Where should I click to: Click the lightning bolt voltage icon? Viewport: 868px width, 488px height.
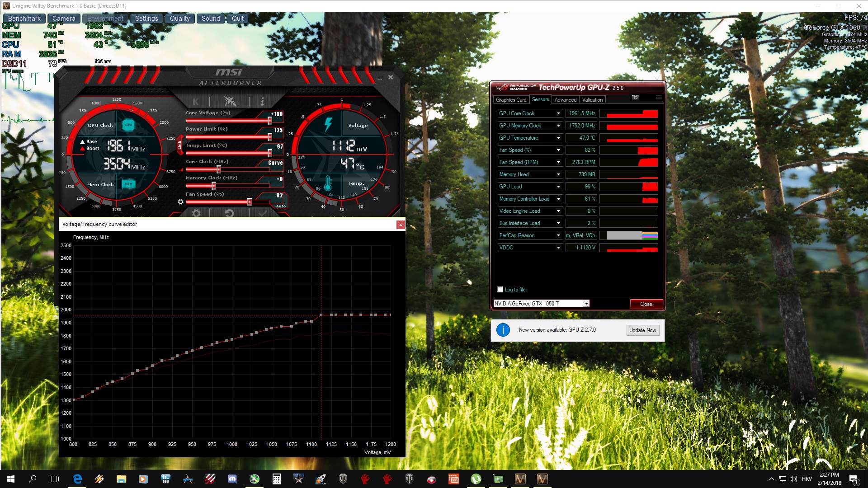click(328, 125)
